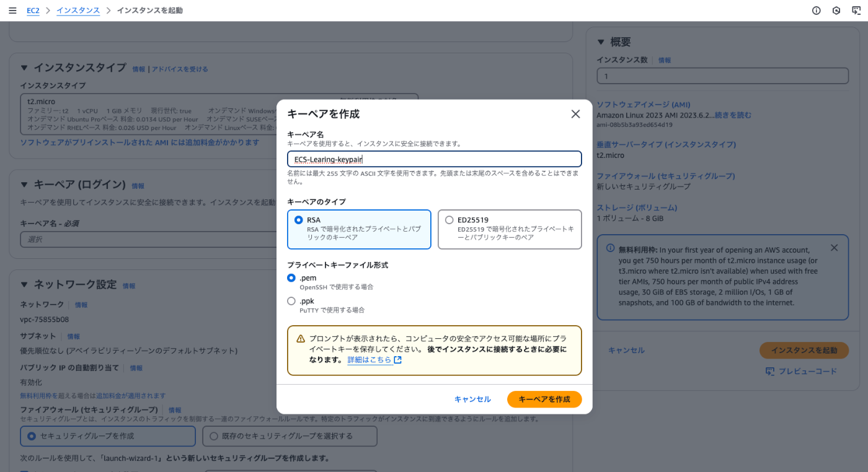868x472 pixels.
Task: Click インスタンスを起動 button
Action: (x=804, y=350)
